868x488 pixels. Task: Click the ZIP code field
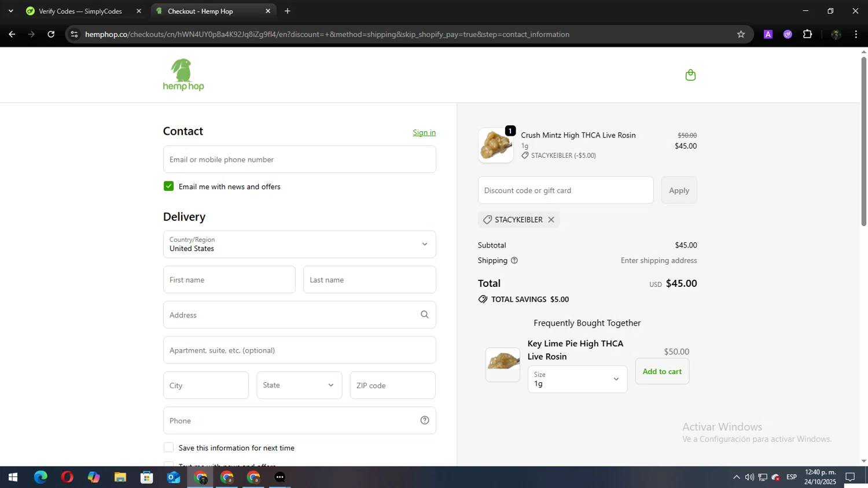tap(392, 385)
